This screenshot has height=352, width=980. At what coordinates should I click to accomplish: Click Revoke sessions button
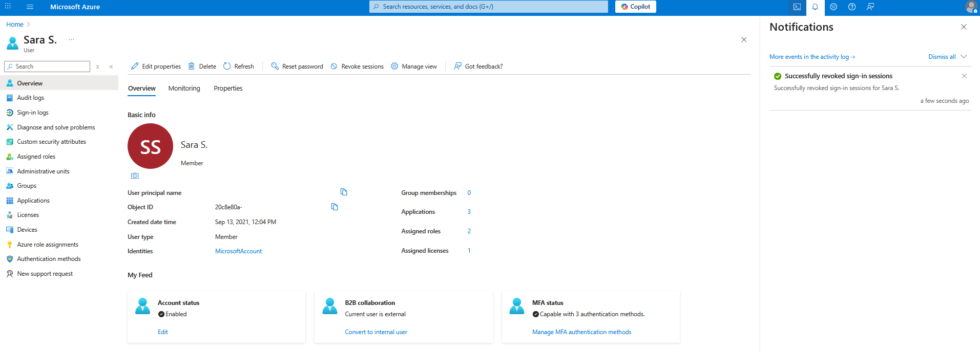[357, 67]
